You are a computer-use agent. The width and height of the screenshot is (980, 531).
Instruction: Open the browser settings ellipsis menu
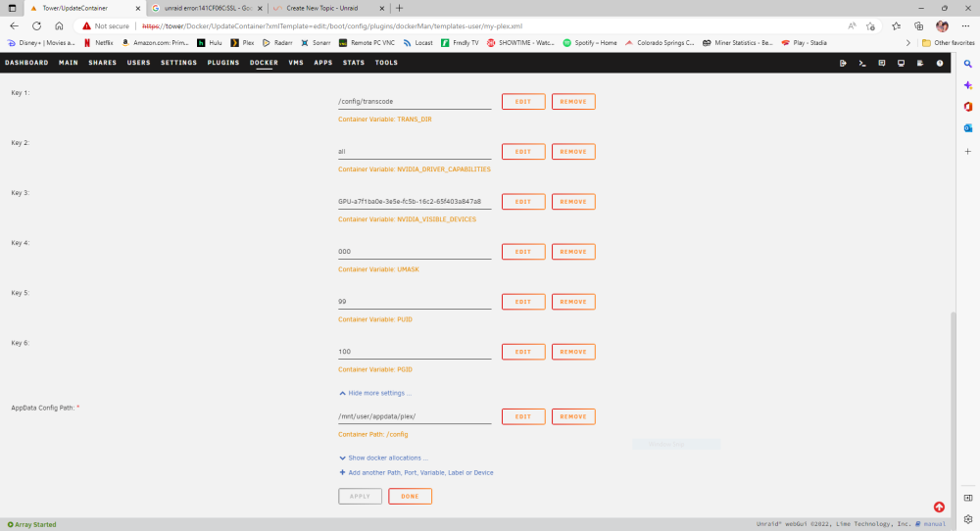965,26
